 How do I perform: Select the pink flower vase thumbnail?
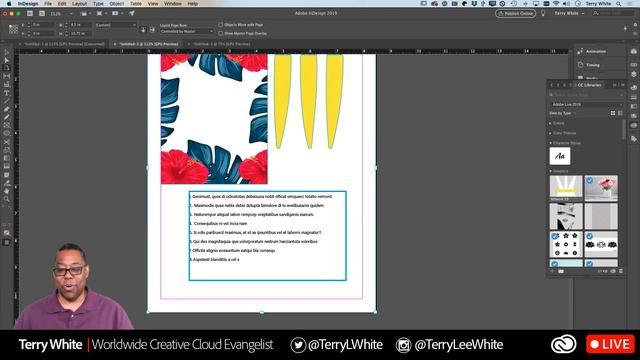[x=601, y=188]
